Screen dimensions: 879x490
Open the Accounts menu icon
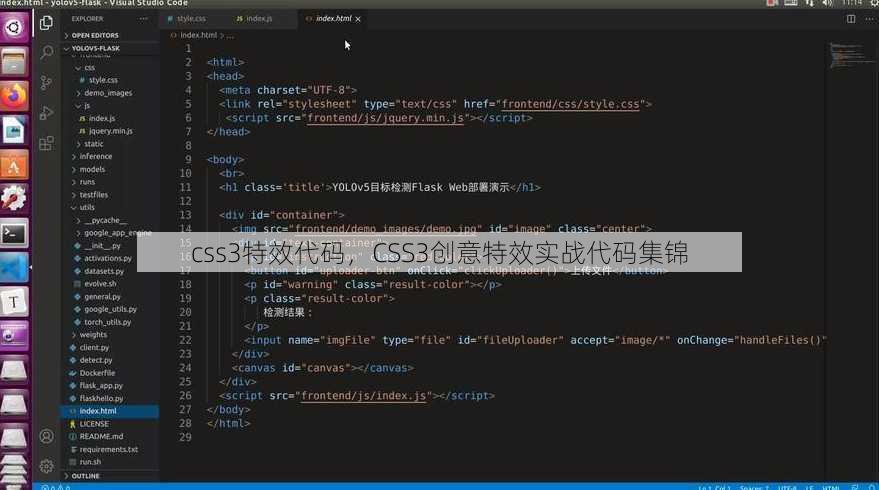(47, 436)
